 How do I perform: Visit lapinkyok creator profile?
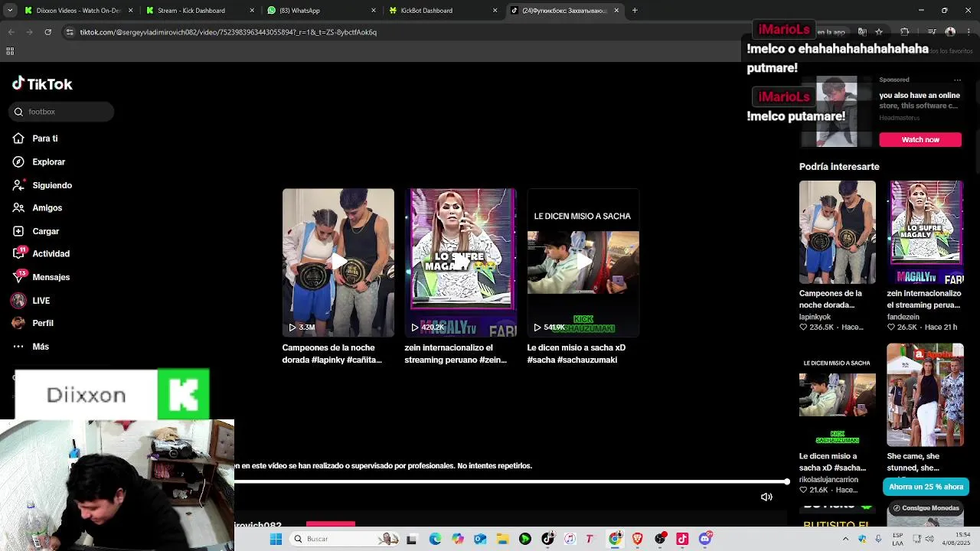pos(815,317)
